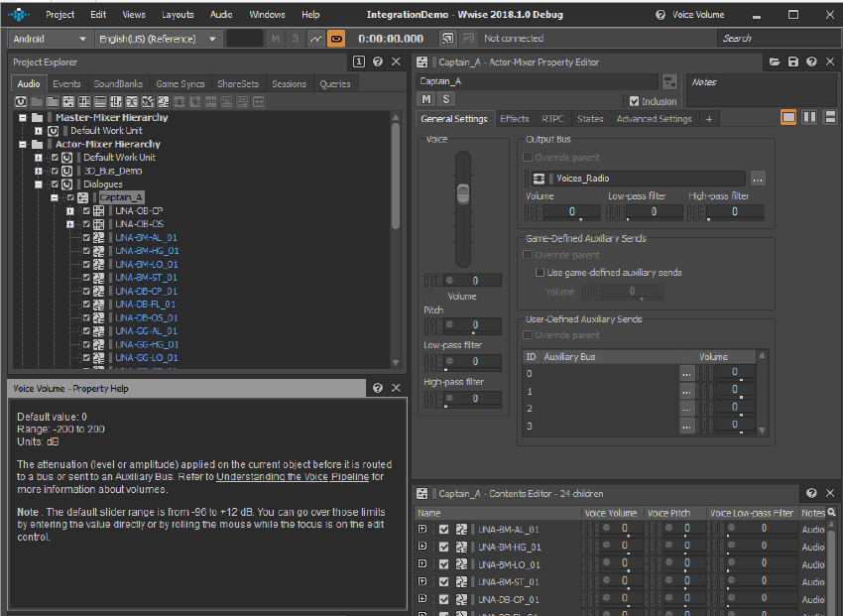This screenshot has height=616, width=843.
Task: Click the split top-bottom layout icon
Action: (x=828, y=118)
